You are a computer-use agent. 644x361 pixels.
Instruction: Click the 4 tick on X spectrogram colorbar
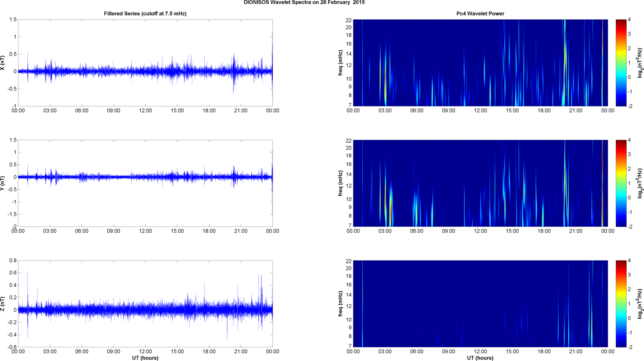click(x=630, y=20)
